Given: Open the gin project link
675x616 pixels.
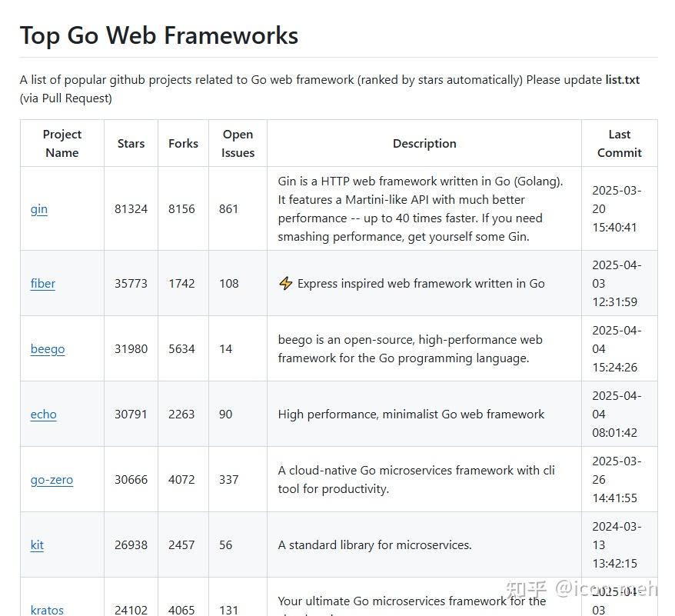Looking at the screenshot, I should pos(39,209).
